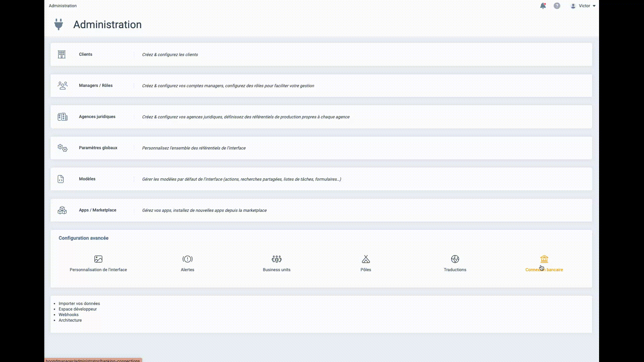Open the Espace développeur link
This screenshot has height=362, width=644.
pyautogui.click(x=77, y=309)
